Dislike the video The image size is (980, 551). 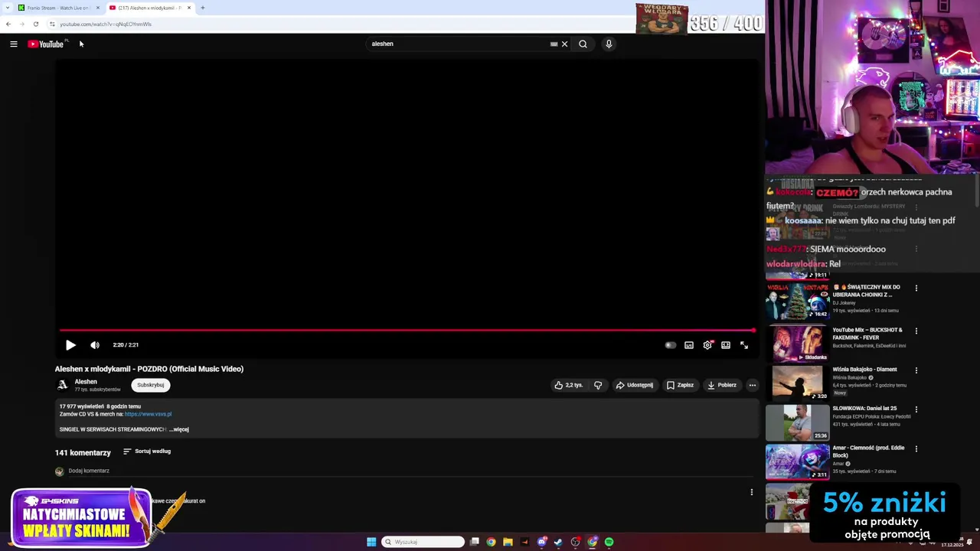[x=598, y=385]
